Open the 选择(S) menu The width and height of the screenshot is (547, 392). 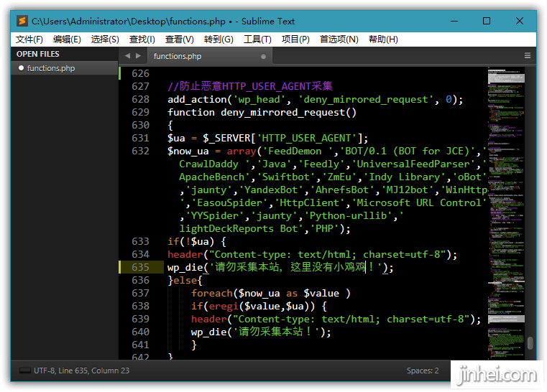105,39
